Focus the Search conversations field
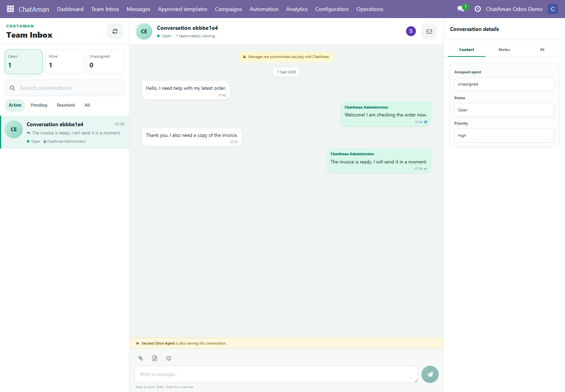The image size is (565, 392). [x=64, y=88]
